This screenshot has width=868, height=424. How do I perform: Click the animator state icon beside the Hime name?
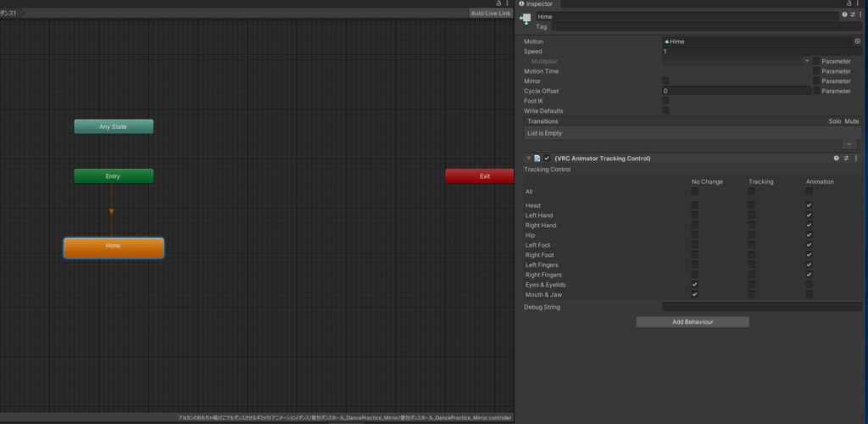click(526, 20)
